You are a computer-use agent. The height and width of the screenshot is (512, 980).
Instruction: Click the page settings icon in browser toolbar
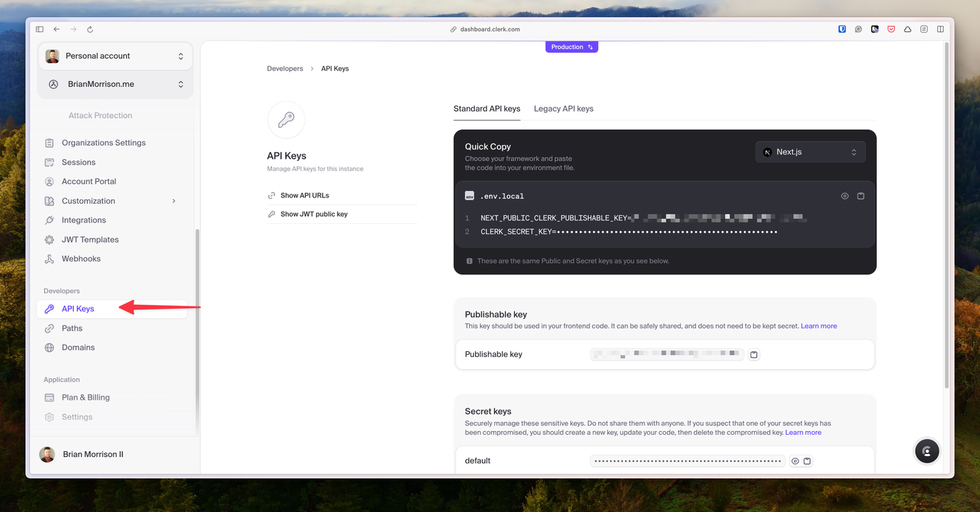pos(924,29)
